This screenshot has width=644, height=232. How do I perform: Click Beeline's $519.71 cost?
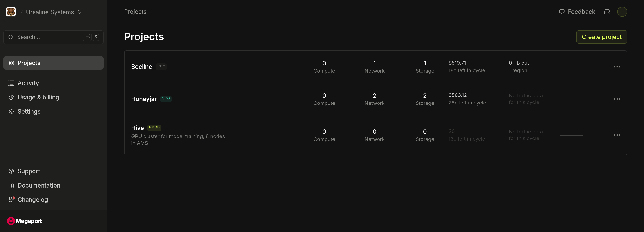tap(457, 63)
